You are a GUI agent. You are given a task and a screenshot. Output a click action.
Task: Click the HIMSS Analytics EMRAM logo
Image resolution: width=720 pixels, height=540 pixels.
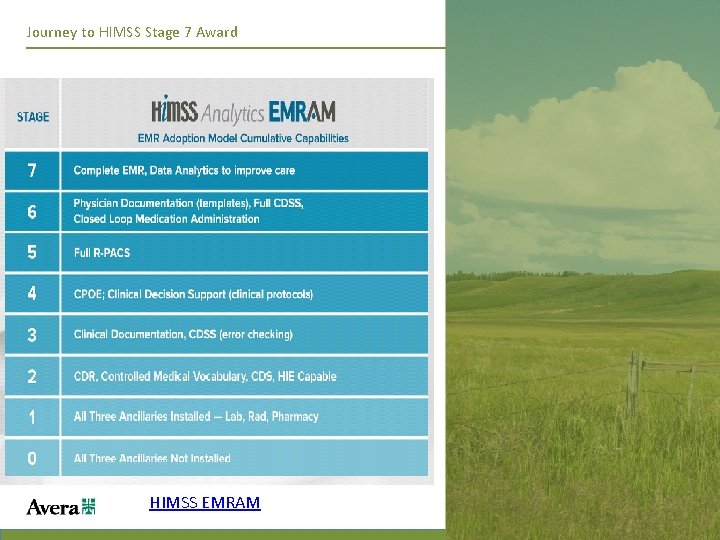(243, 111)
